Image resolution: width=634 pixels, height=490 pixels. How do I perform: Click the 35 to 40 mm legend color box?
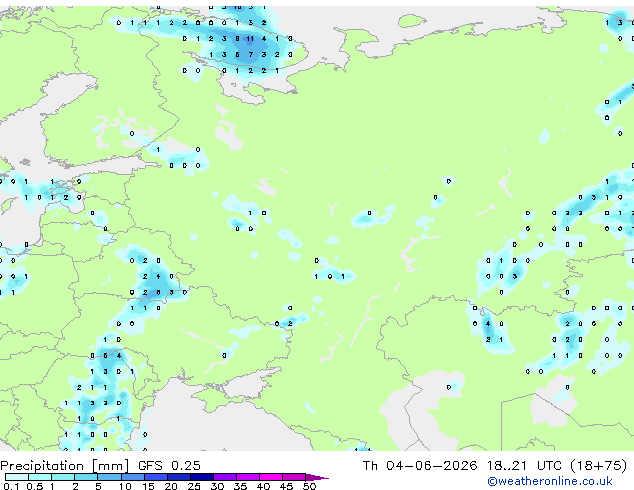(x=247, y=477)
